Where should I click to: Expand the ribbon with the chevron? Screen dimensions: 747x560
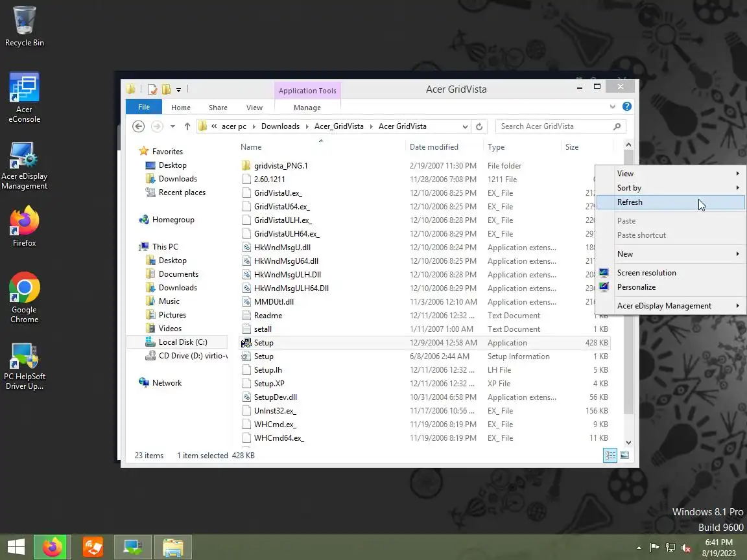pyautogui.click(x=613, y=107)
